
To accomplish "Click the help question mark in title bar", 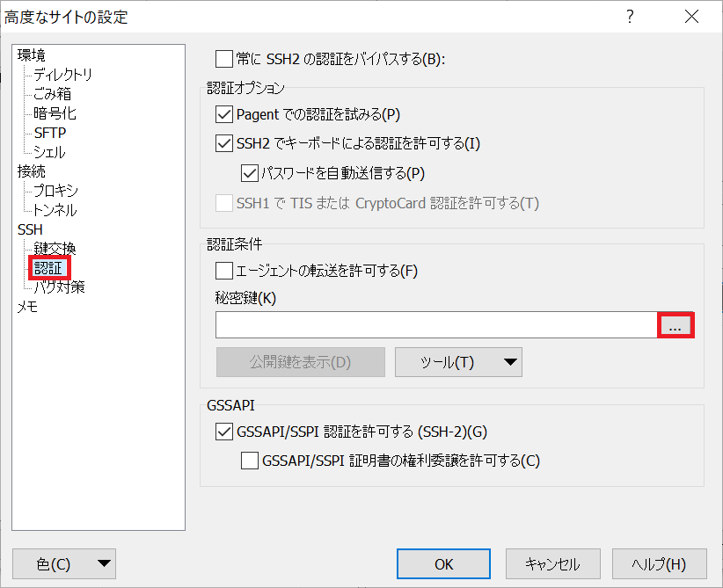I will coord(630,17).
